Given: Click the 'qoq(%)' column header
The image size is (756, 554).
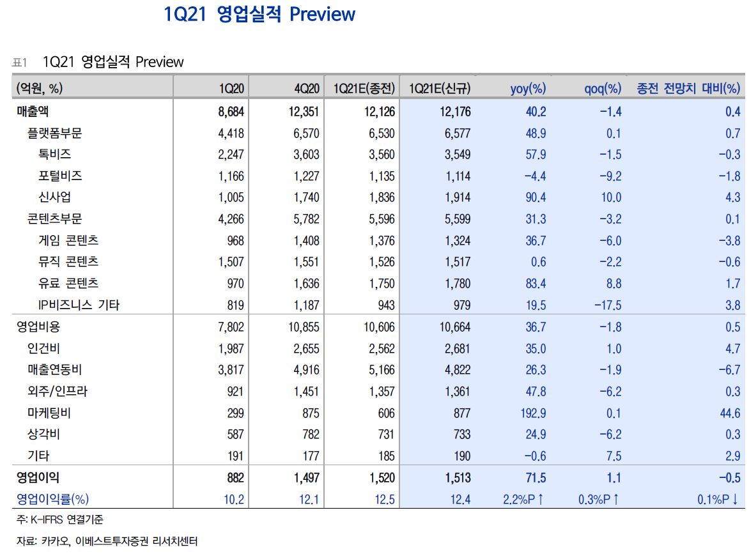Looking at the screenshot, I should 603,89.
